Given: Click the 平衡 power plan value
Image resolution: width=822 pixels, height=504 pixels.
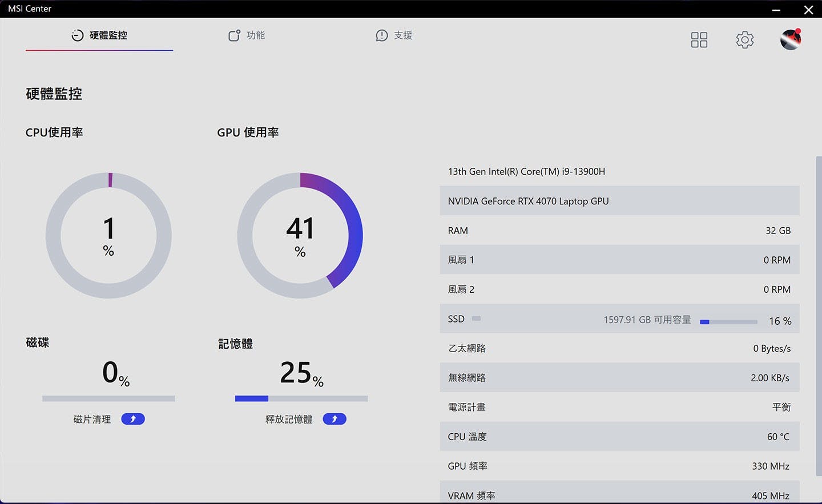Looking at the screenshot, I should [781, 407].
